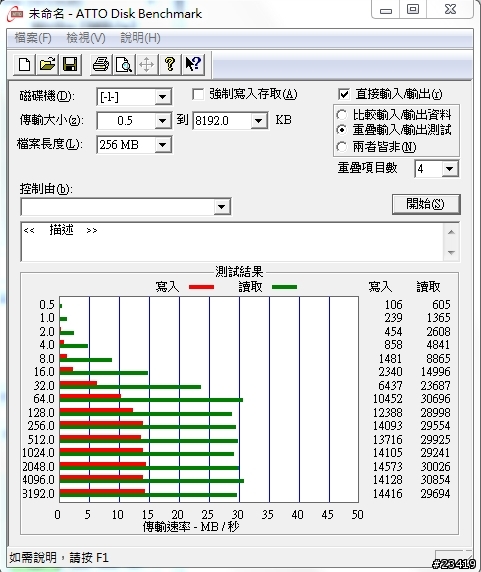
Task: Click the yellow question mark help icon
Action: coord(170,65)
